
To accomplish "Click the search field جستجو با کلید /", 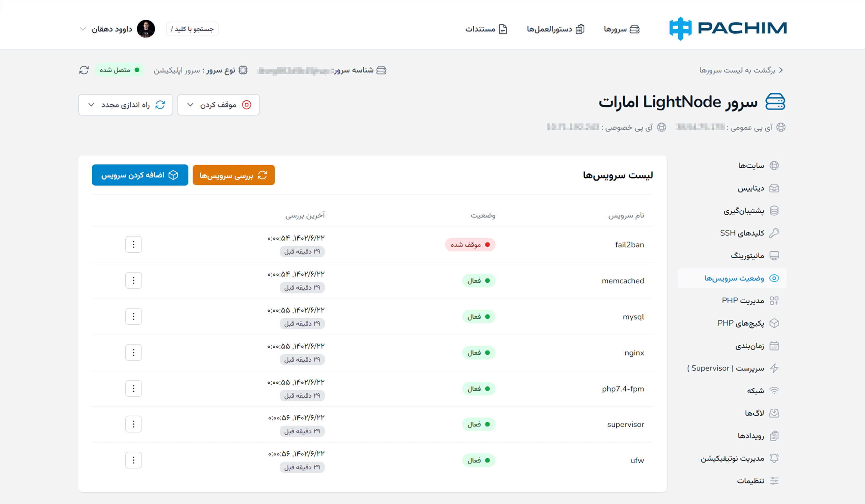I will point(192,29).
